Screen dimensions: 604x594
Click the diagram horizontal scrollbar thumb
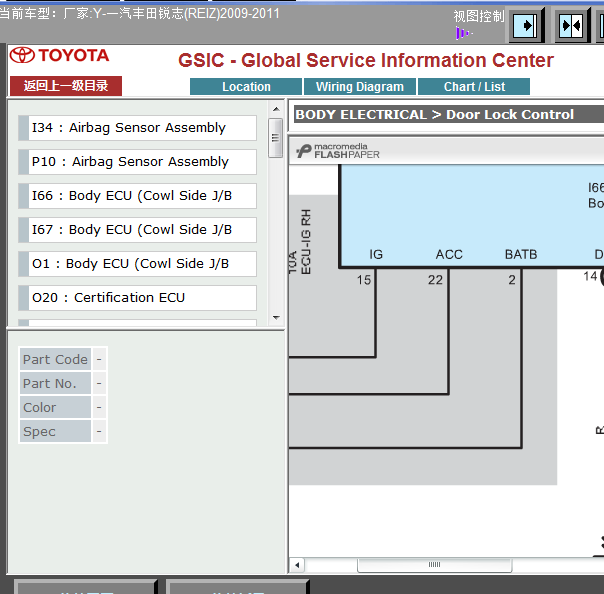(x=435, y=565)
